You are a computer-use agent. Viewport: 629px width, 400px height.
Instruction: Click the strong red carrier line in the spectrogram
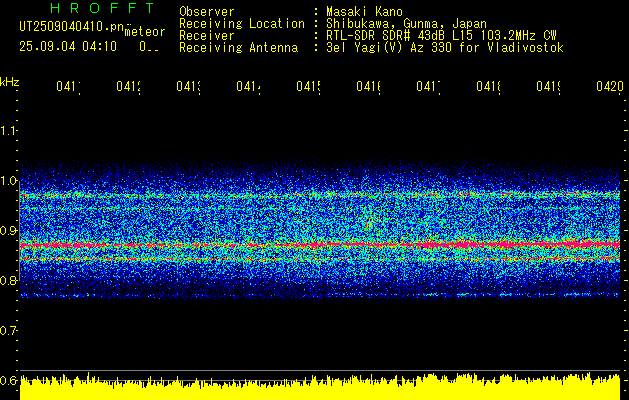(320, 244)
